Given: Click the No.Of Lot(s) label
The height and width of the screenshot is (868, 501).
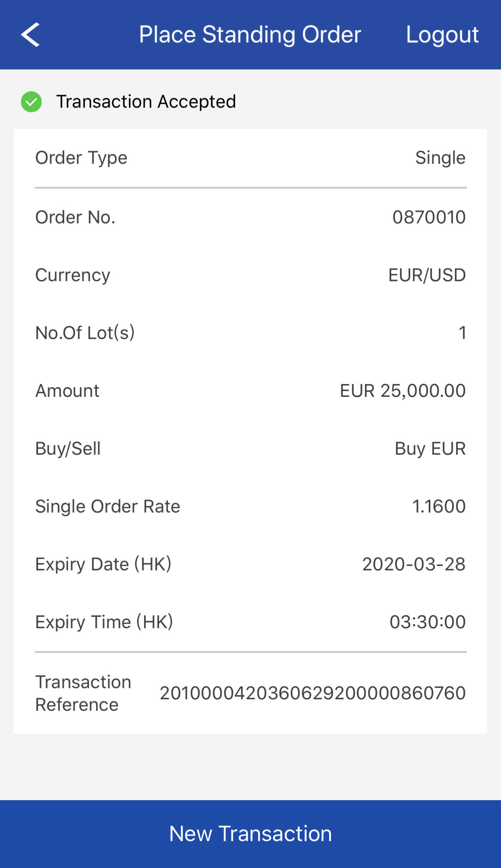Looking at the screenshot, I should pyautogui.click(x=85, y=333).
